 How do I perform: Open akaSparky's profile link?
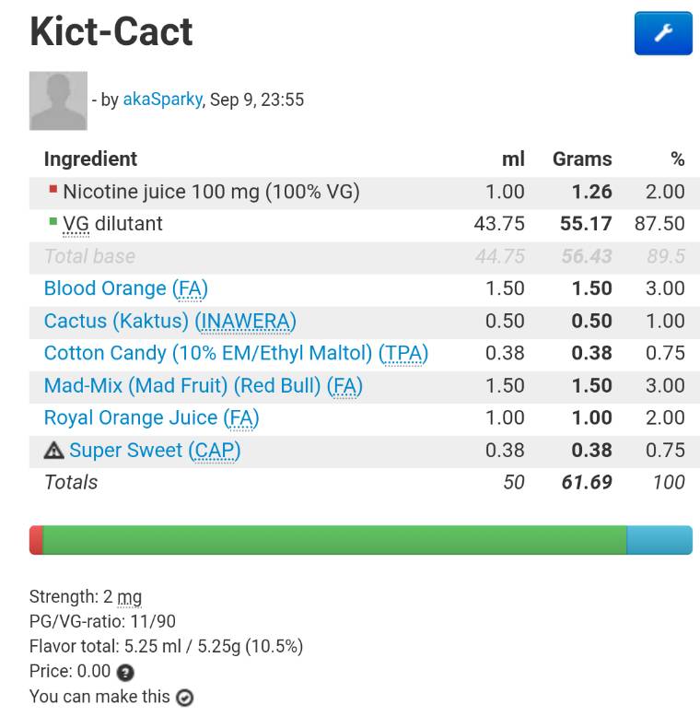pyautogui.click(x=162, y=100)
